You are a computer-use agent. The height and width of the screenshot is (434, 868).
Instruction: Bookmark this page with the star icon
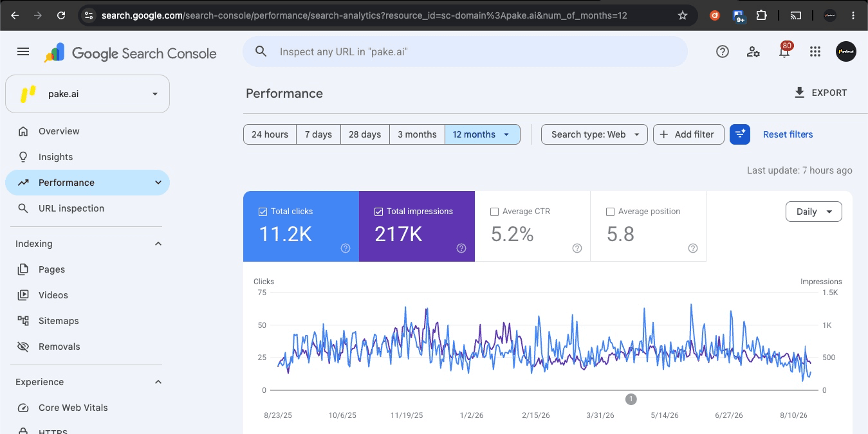683,15
